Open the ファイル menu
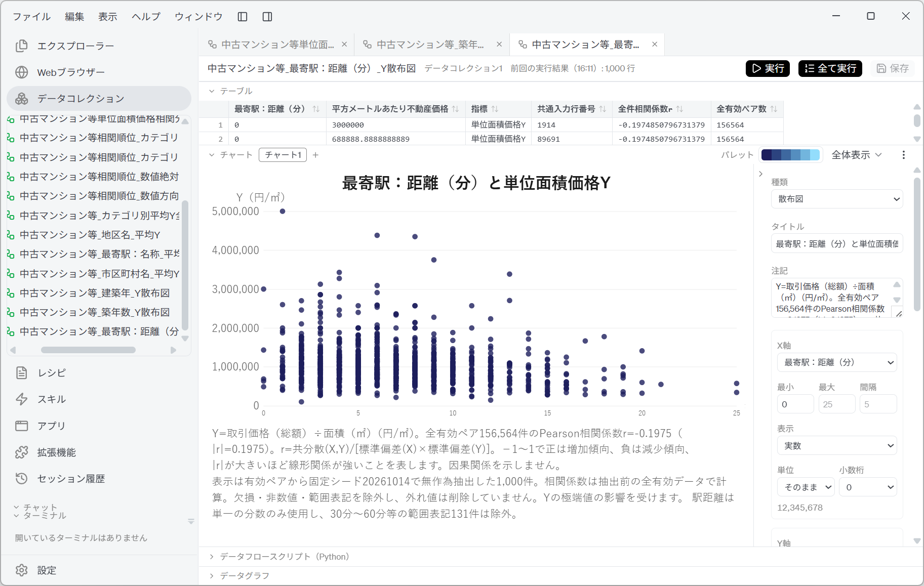Image resolution: width=924 pixels, height=586 pixels. [31, 17]
